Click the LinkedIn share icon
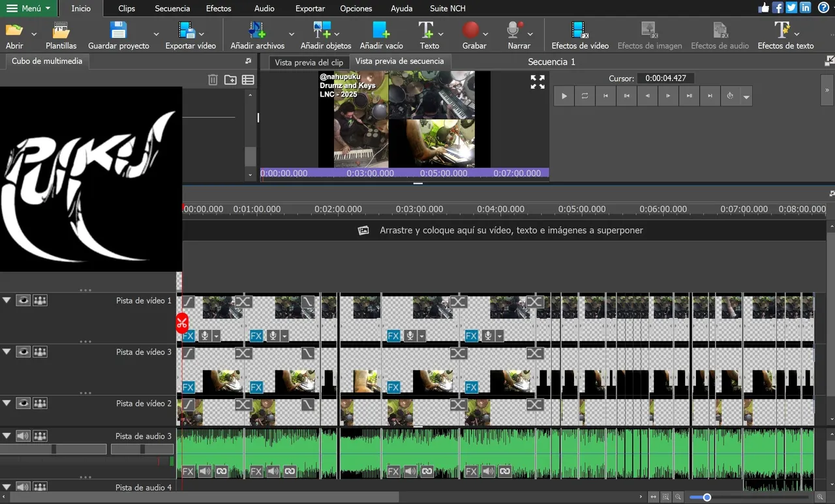Image resolution: width=835 pixels, height=504 pixels. point(805,8)
